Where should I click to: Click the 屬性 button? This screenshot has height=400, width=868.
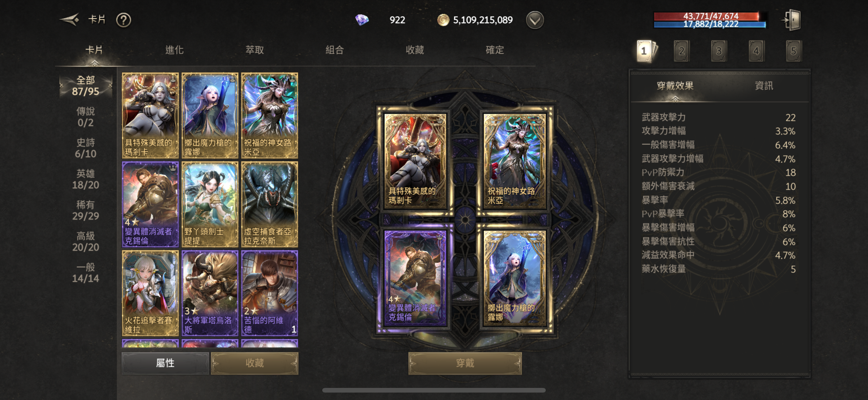tap(165, 363)
